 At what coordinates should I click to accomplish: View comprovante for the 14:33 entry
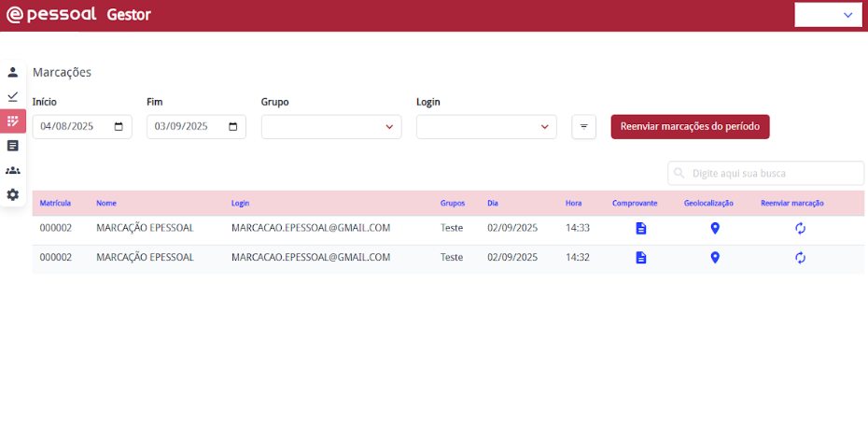pyautogui.click(x=640, y=228)
